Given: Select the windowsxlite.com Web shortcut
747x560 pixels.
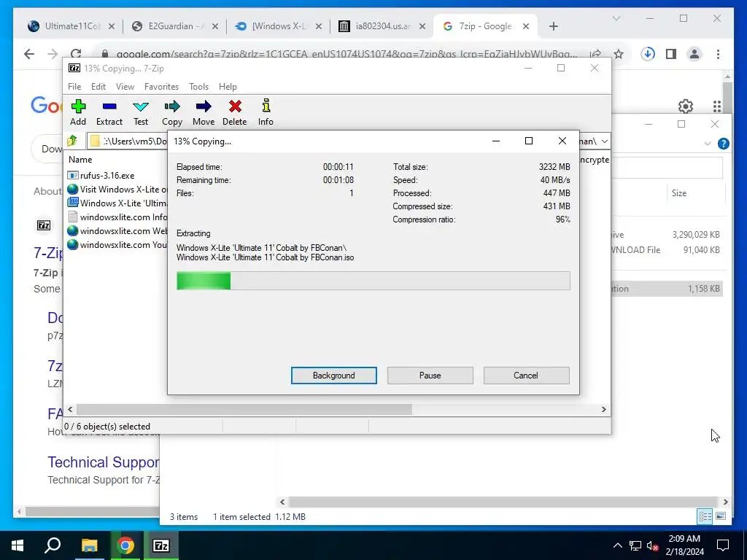Looking at the screenshot, I should tap(117, 230).
